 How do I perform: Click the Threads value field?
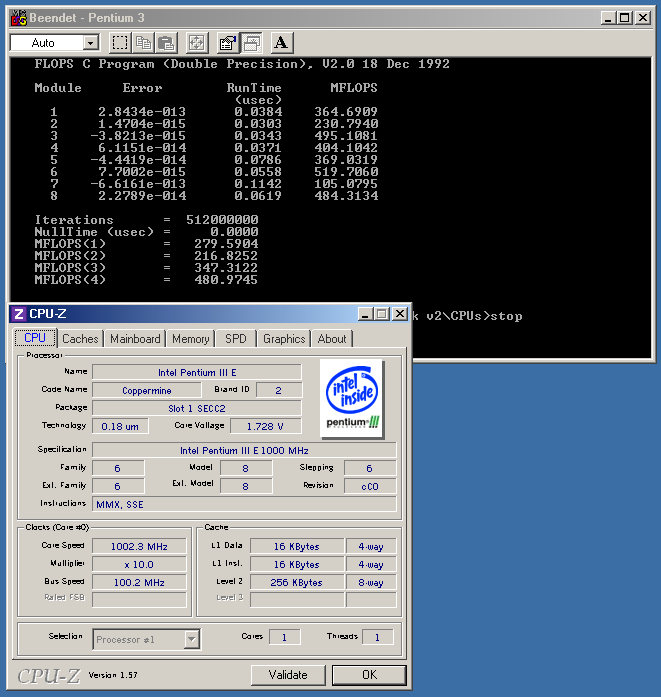(x=377, y=637)
